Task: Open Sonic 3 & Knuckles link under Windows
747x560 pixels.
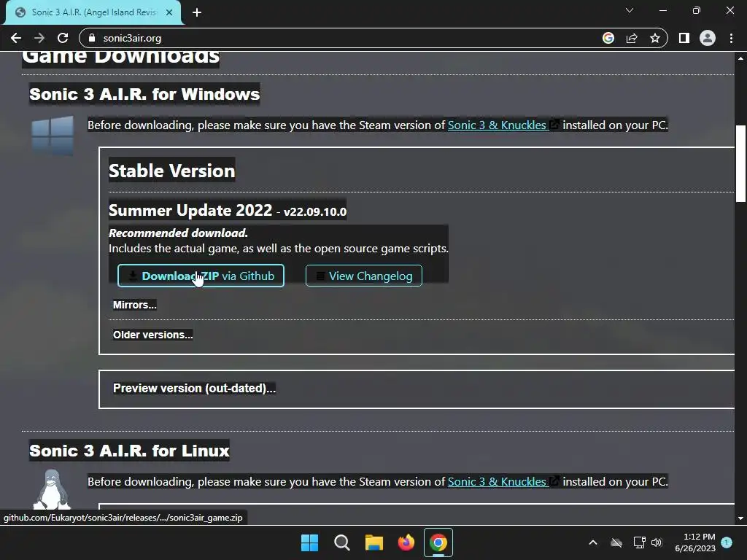Action: [x=498, y=125]
